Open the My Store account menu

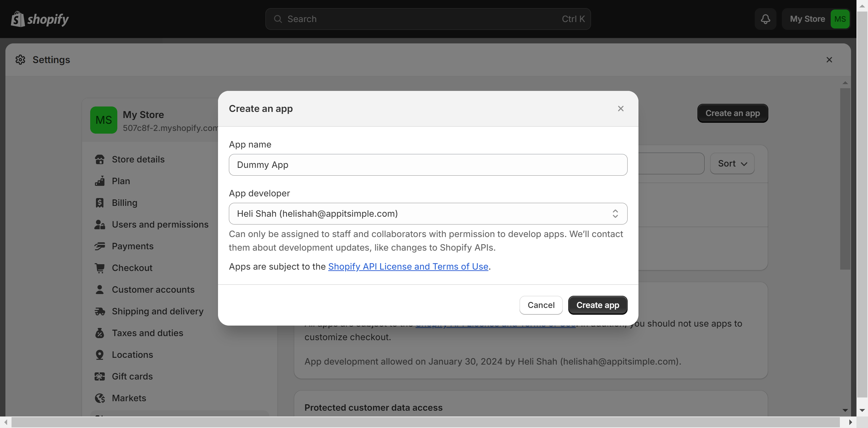(816, 19)
